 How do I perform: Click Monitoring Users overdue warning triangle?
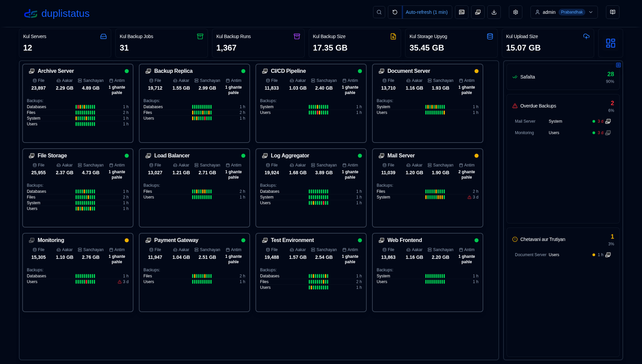(119, 282)
